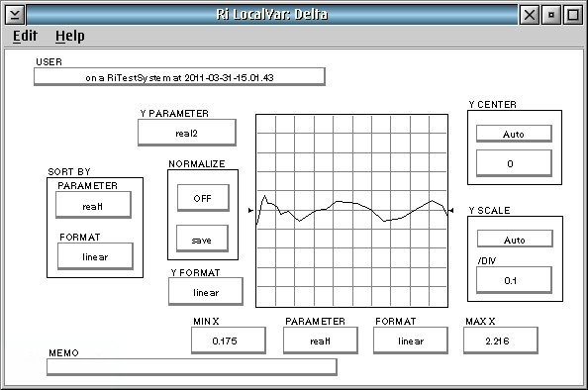Open the Y PARAMETER real2 selector

(x=187, y=133)
